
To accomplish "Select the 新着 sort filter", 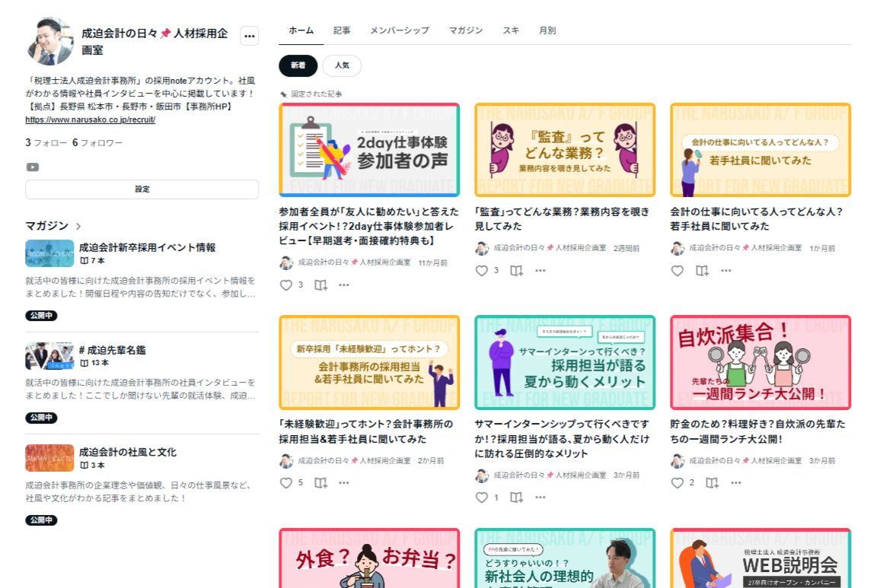I will click(298, 66).
